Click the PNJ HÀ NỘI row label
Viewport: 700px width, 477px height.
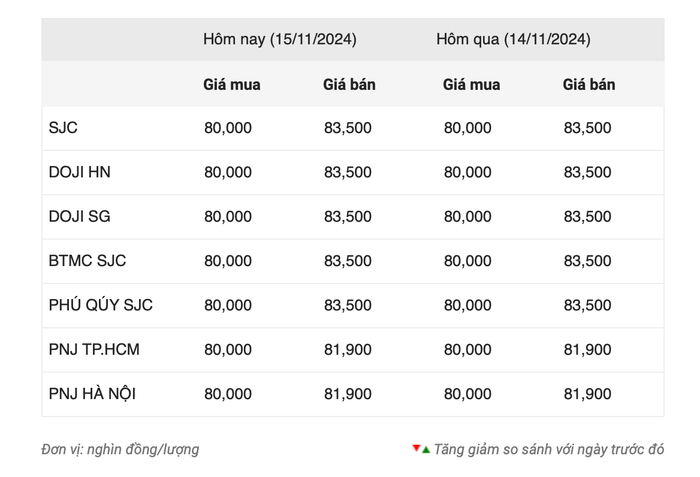pyautogui.click(x=92, y=393)
